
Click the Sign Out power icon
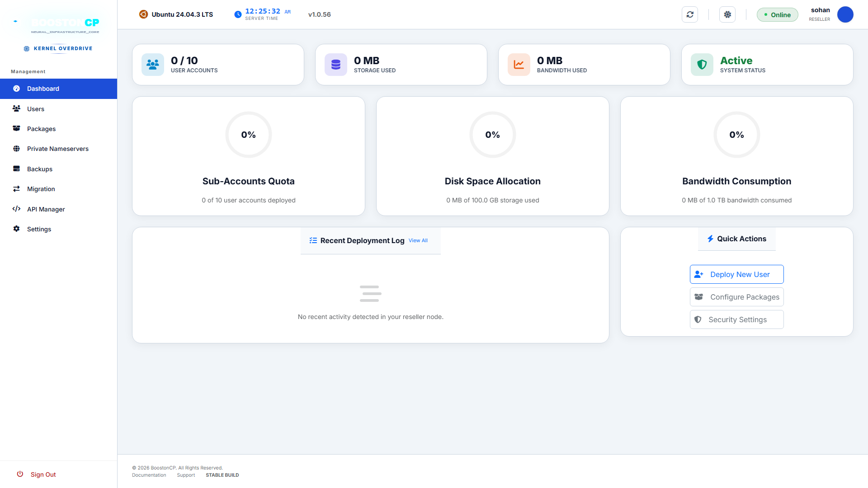pyautogui.click(x=20, y=474)
